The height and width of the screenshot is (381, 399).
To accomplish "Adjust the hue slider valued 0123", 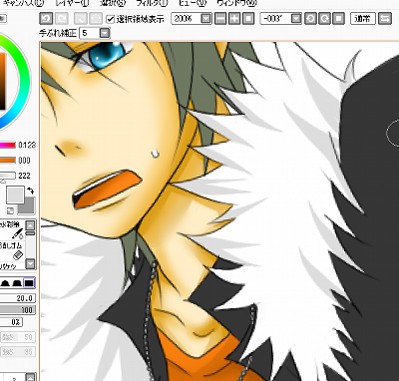I will click(7, 145).
